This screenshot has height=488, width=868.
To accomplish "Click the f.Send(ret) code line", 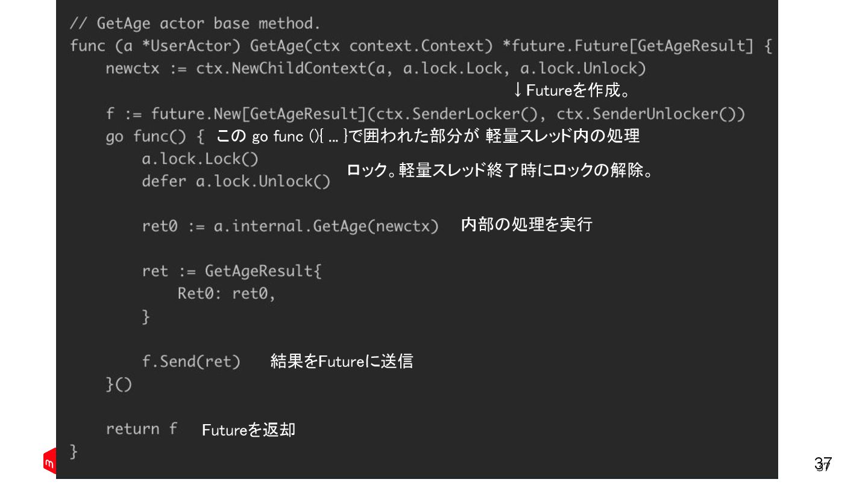I will click(191, 362).
